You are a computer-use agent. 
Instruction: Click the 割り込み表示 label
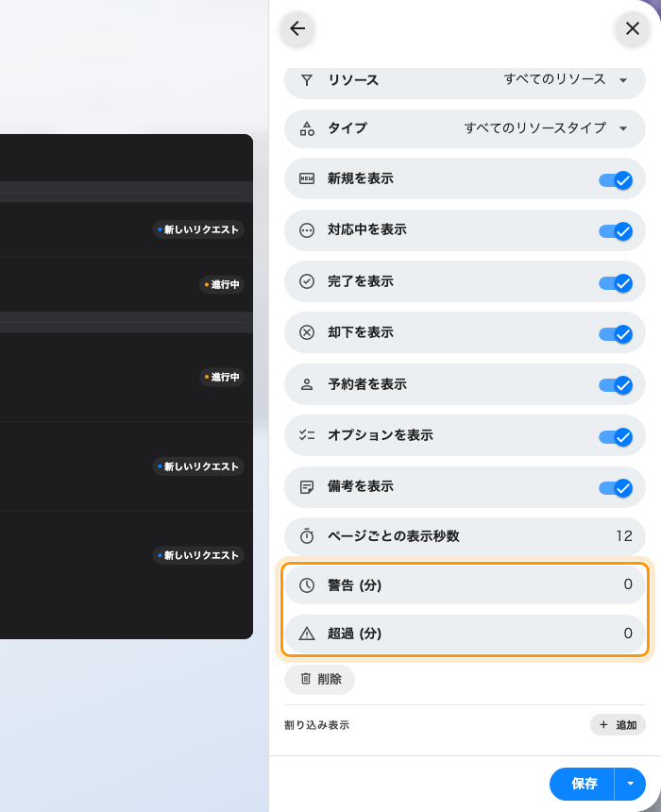click(x=316, y=725)
